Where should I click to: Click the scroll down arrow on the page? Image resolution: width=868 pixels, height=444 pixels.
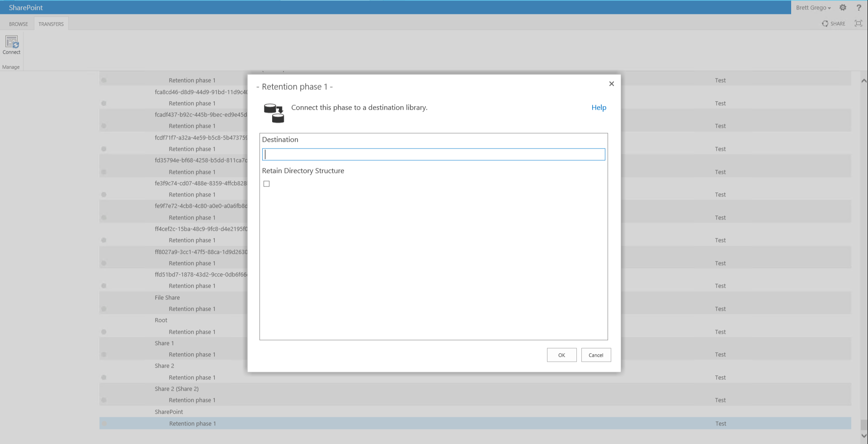tap(863, 436)
